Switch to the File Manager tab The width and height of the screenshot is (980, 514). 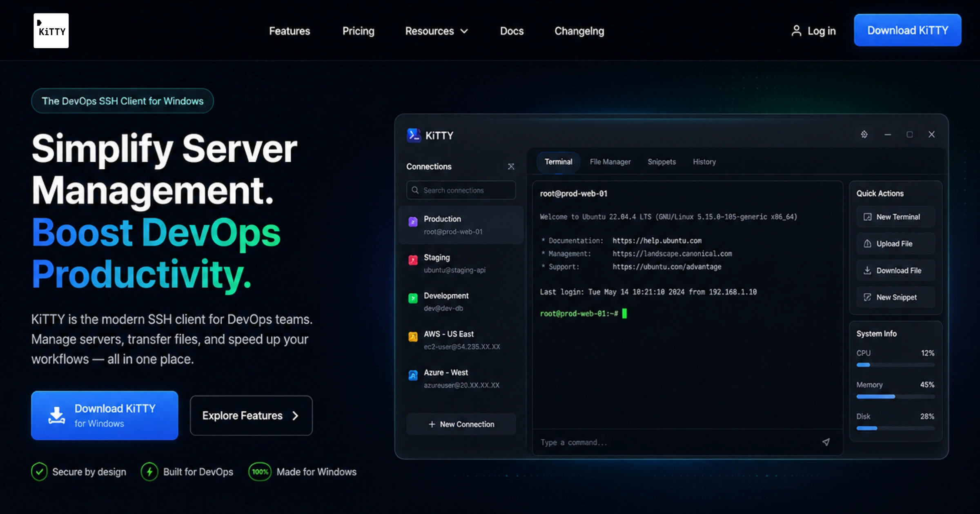tap(610, 162)
